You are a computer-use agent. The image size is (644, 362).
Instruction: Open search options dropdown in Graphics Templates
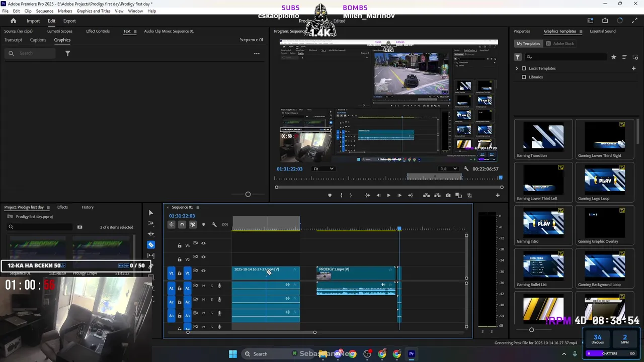(529, 57)
